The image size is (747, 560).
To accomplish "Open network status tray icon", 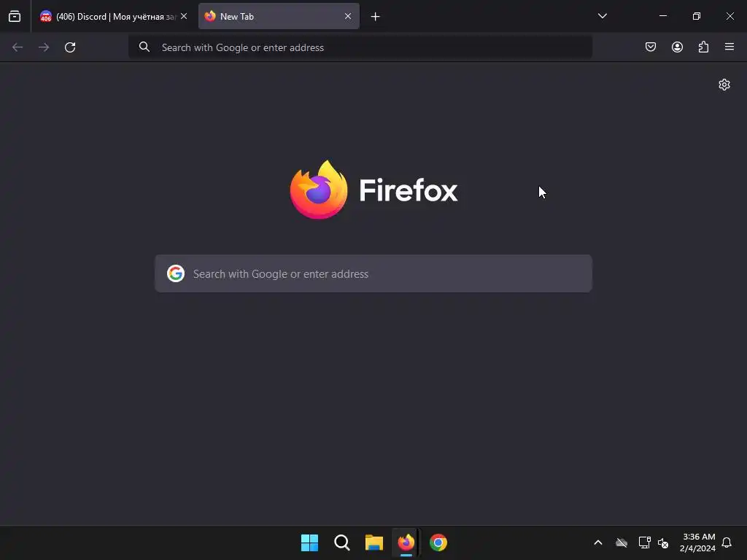I will pos(645,542).
